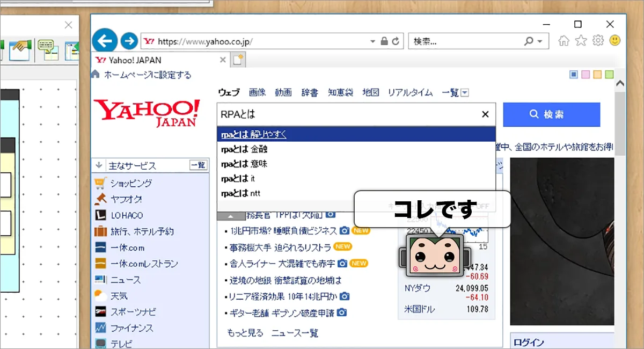The image size is (644, 349).
Task: Click the blue 検索 button
Action: point(551,114)
